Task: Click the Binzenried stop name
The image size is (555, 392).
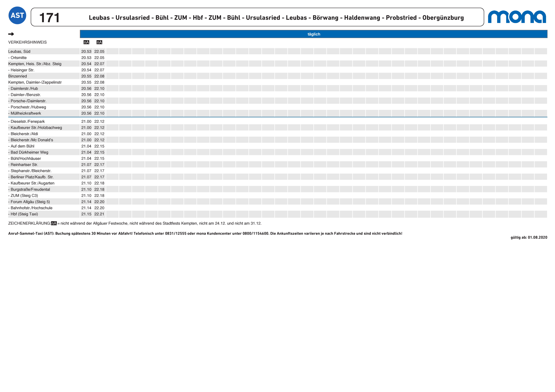Action: coord(18,76)
